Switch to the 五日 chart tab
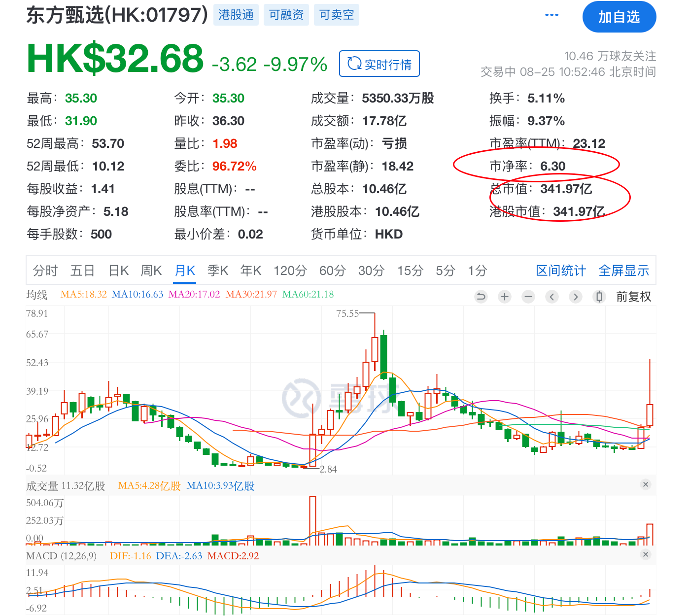 82,271
